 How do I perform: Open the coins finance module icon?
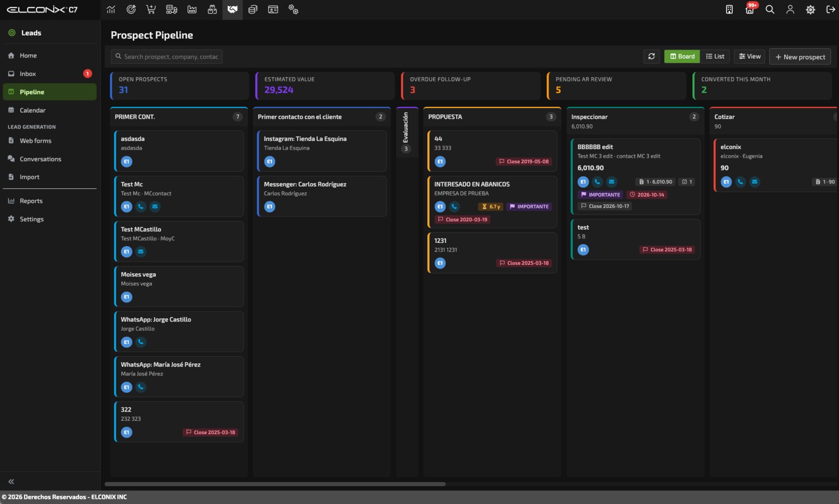(253, 9)
